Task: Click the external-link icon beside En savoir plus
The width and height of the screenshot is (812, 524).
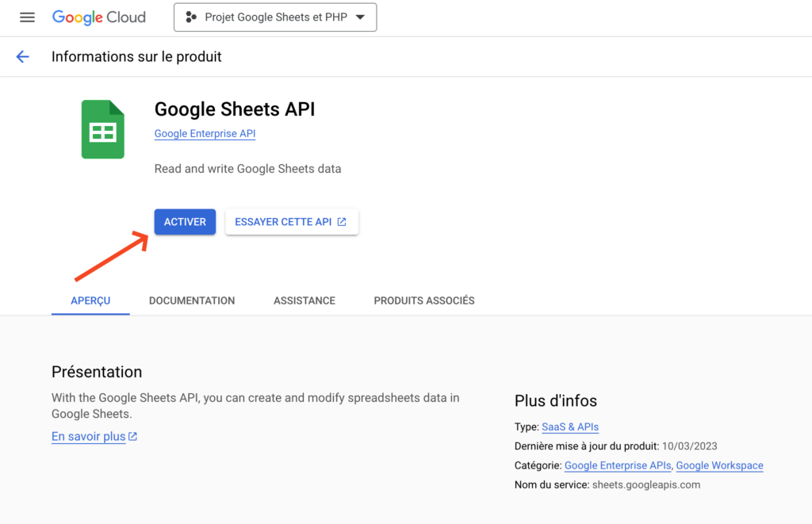Action: 133,436
